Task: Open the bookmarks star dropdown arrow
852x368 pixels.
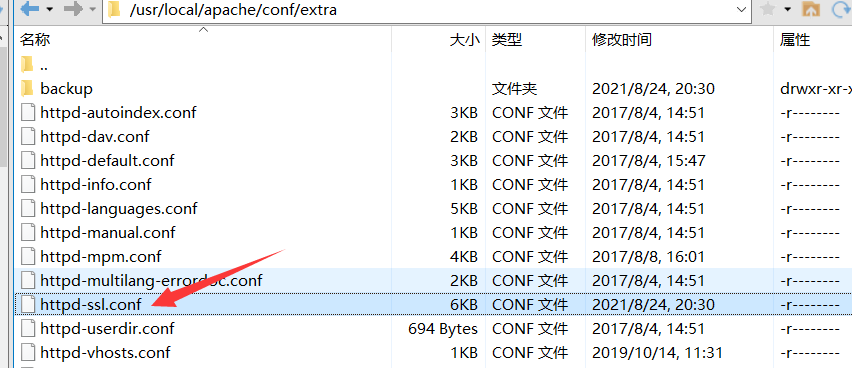Action: [x=787, y=10]
